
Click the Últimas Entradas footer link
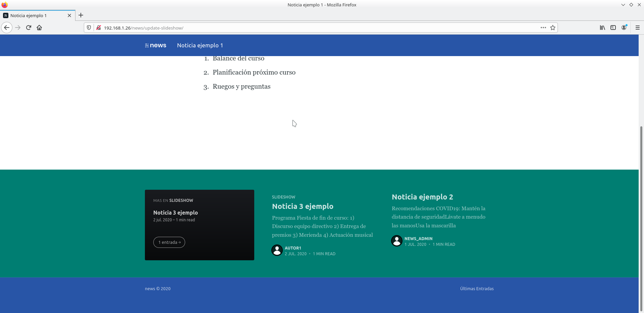point(477,288)
